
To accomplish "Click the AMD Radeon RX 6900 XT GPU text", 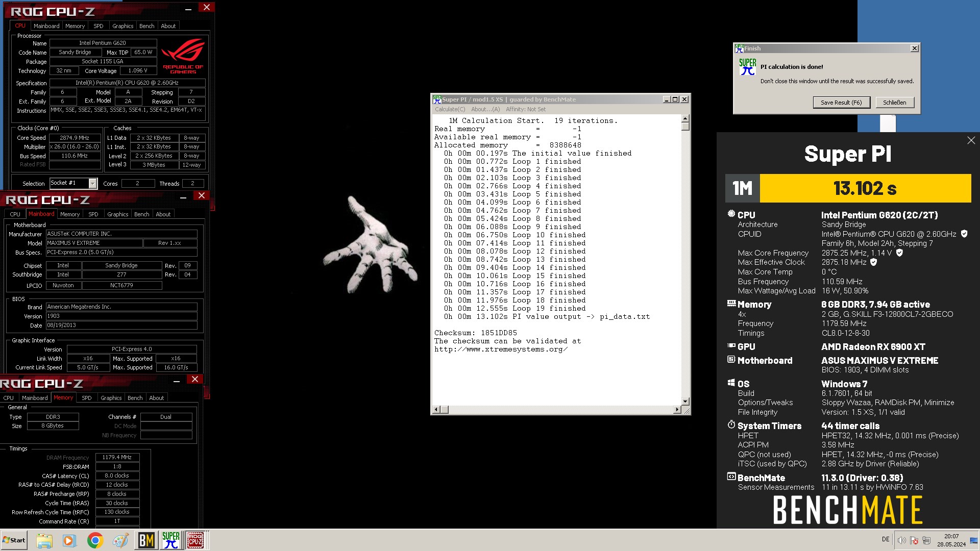I will 873,347.
